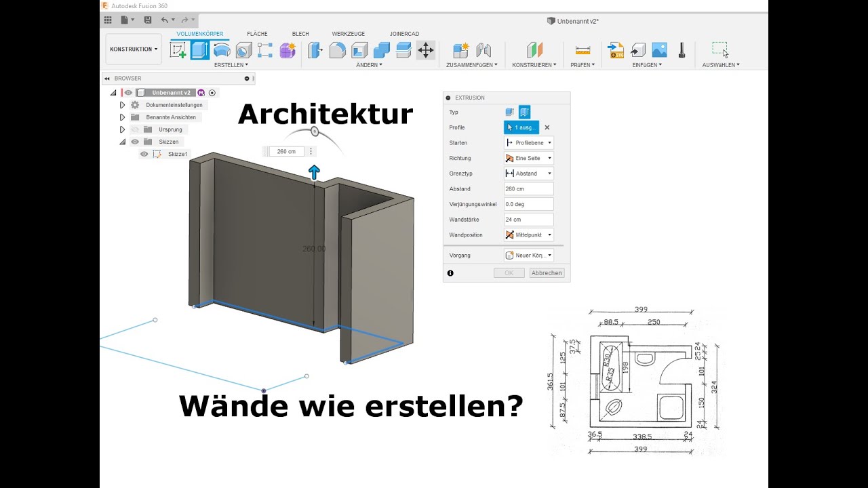Switch to the Werkzeuge tab

[x=349, y=34]
